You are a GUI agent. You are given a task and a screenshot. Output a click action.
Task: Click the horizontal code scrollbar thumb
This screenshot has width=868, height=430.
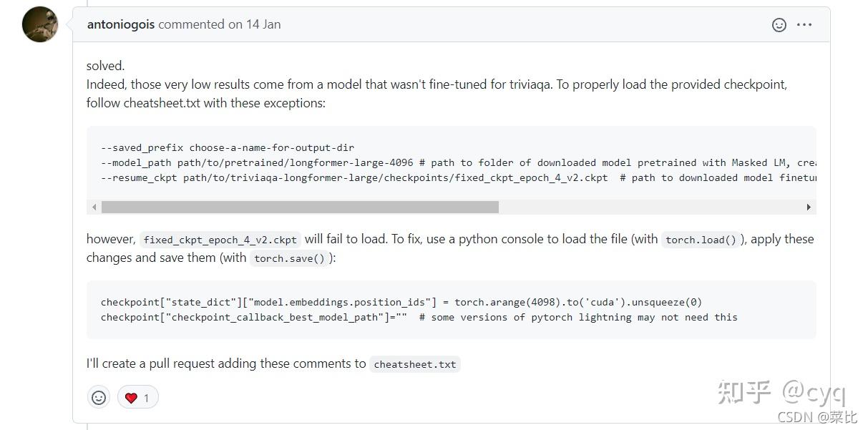(x=300, y=207)
